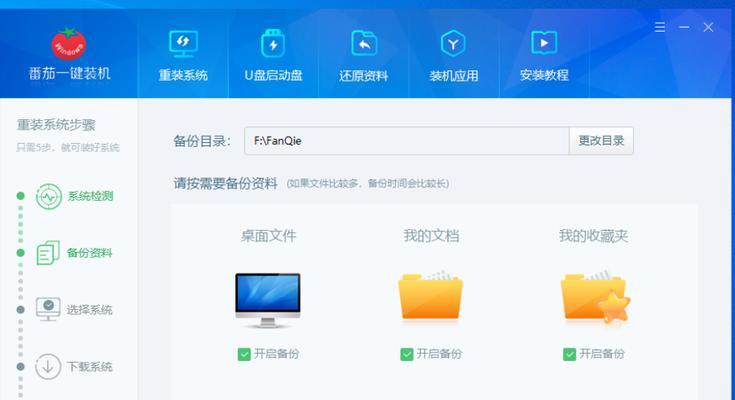
Task: Minimize the window with the dash button
Action: pyautogui.click(x=684, y=27)
